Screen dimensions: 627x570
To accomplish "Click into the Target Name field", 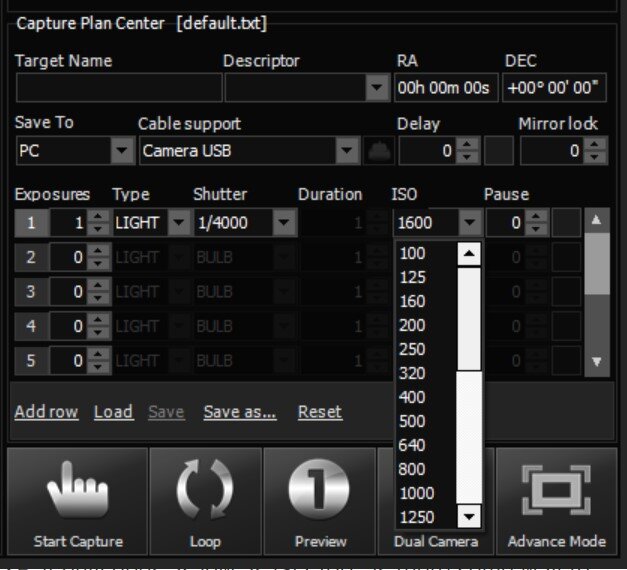I will click(x=112, y=88).
